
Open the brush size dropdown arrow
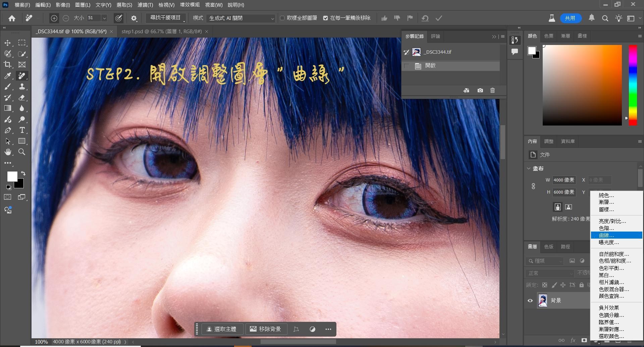(104, 18)
